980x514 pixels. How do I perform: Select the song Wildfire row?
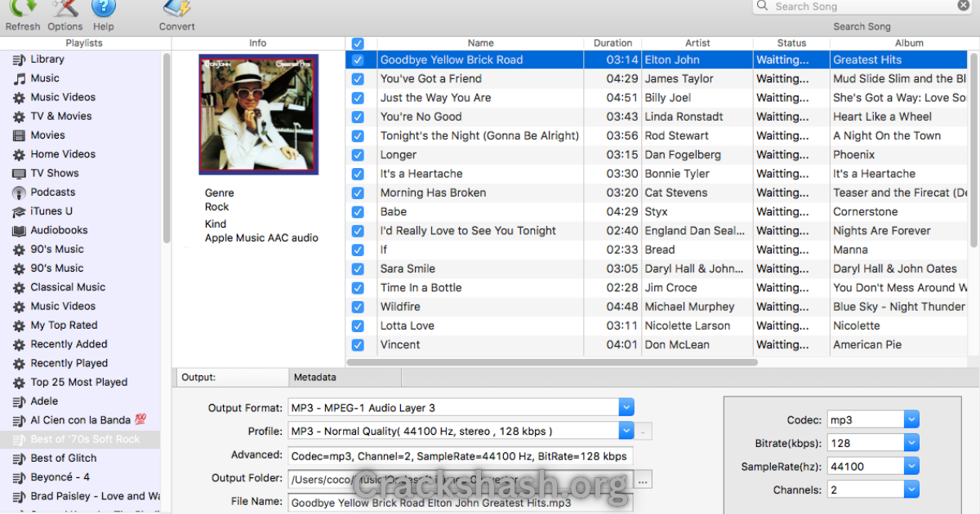(657, 307)
